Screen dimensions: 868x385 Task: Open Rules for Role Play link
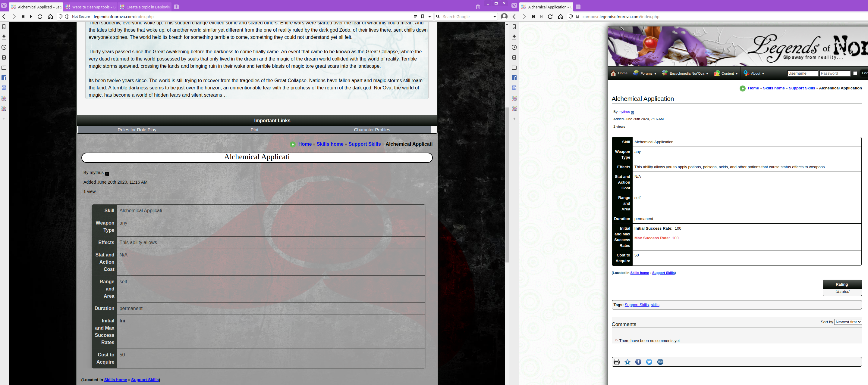click(137, 130)
